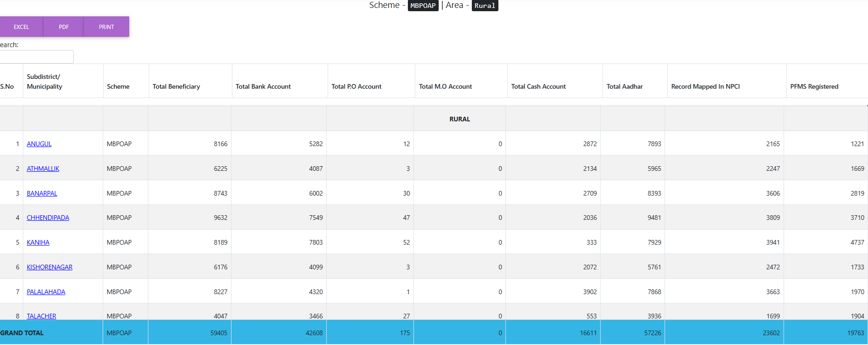
Task: Select KISHORENAGAR total aadhar value 5761
Action: pos(654,267)
